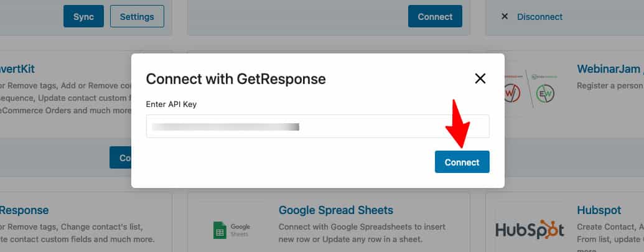Open the Google Spread Sheets title link
This screenshot has width=644, height=252.
336,210
